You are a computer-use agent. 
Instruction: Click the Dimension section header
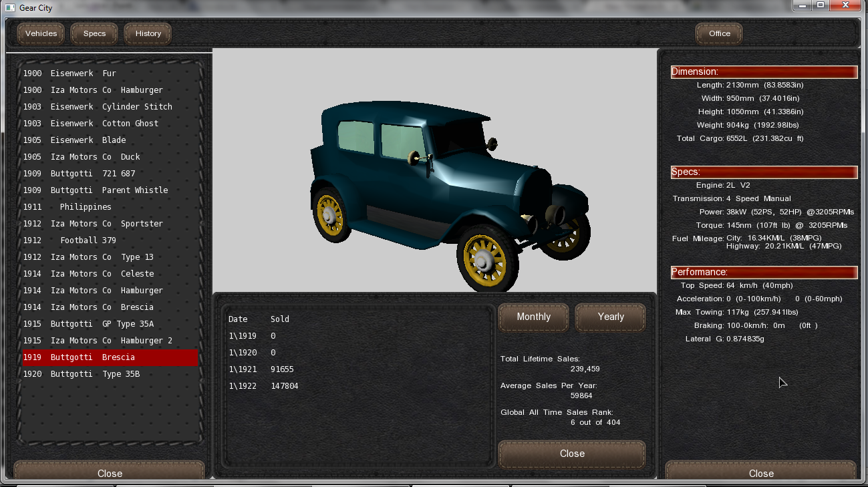point(764,72)
